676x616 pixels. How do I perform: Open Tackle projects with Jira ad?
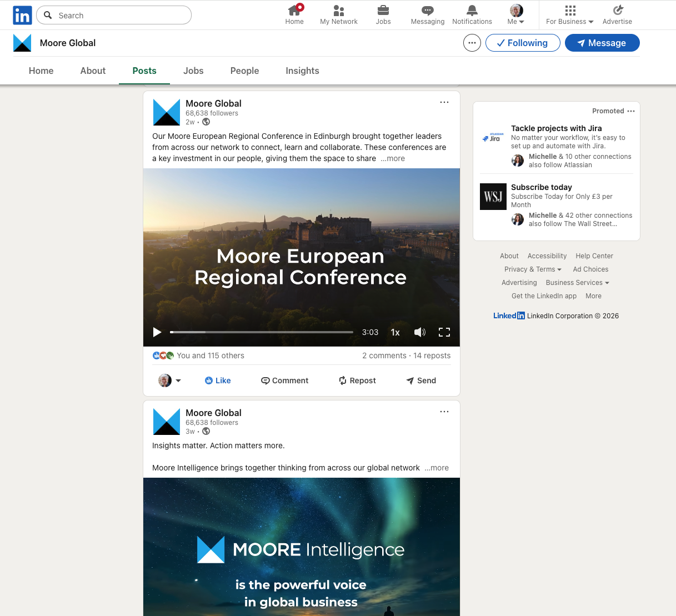(557, 128)
